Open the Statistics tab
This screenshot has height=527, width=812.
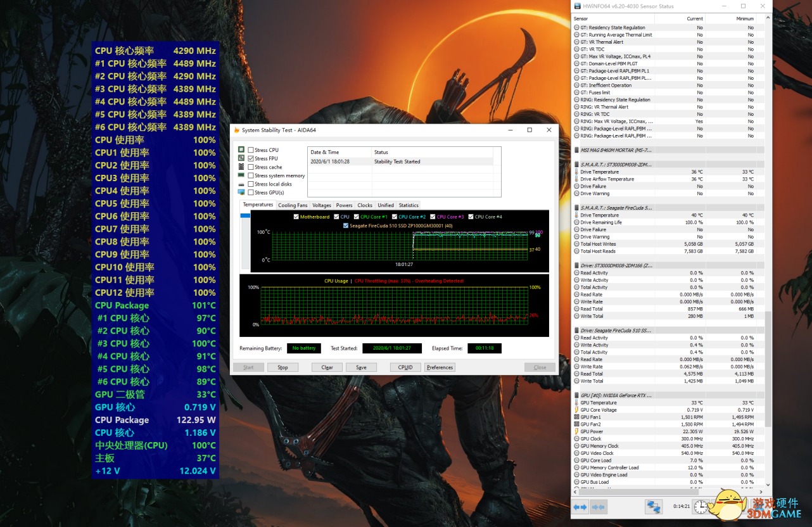point(409,205)
